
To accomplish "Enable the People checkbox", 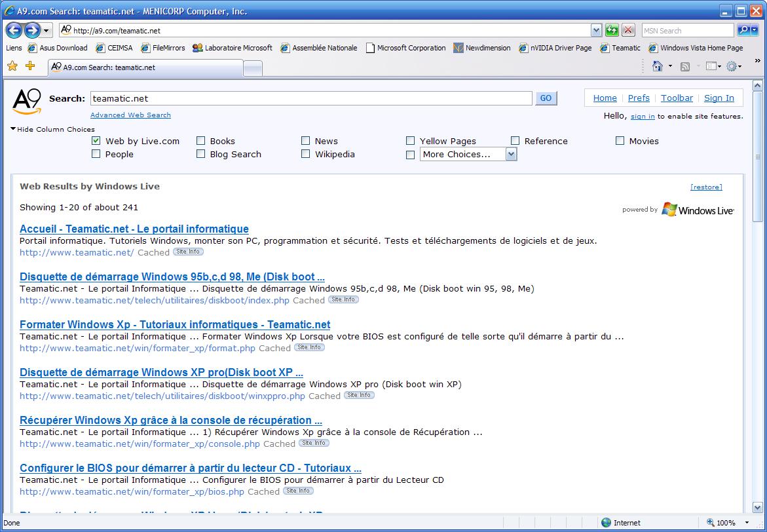I will 96,154.
